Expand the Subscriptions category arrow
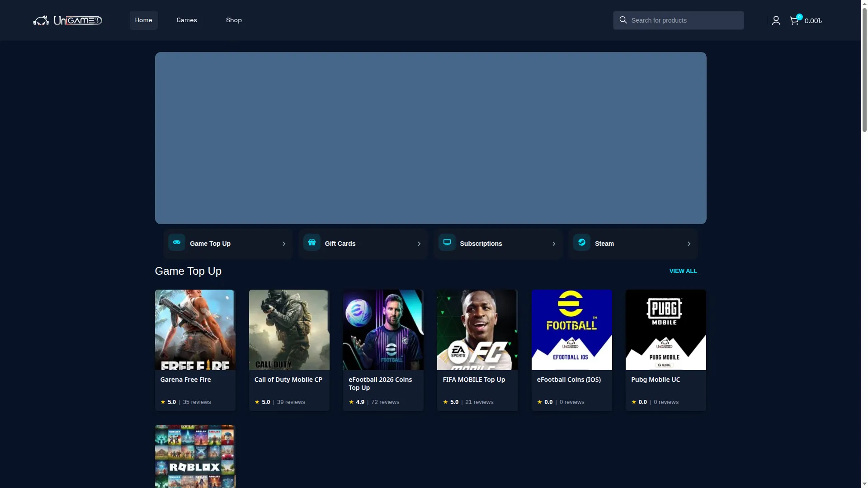 [x=554, y=244]
